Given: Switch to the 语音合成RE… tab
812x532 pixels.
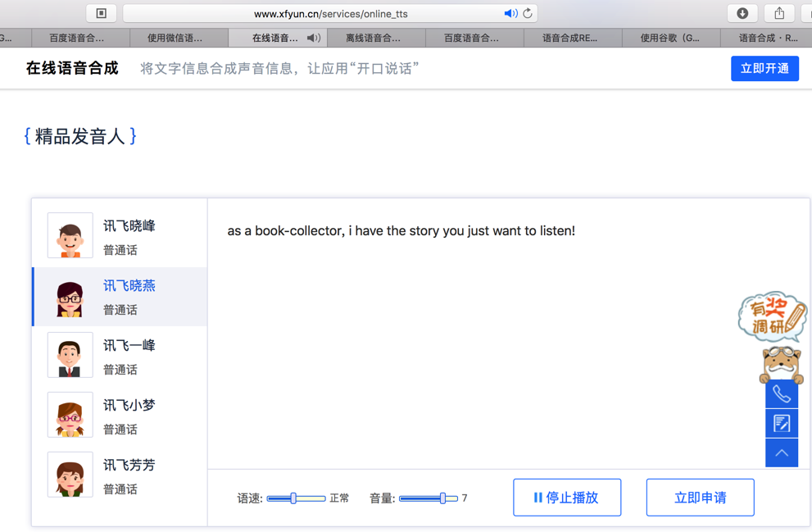Looking at the screenshot, I should (x=574, y=38).
